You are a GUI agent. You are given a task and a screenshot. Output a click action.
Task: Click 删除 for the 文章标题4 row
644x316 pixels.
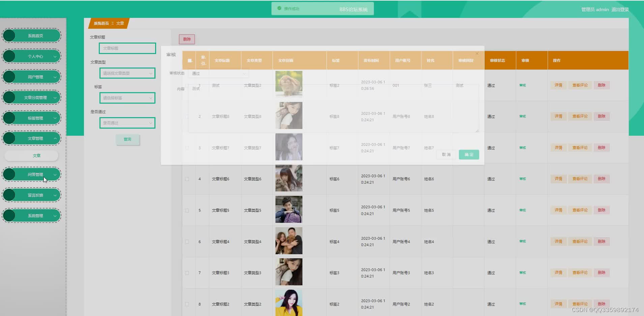click(602, 241)
